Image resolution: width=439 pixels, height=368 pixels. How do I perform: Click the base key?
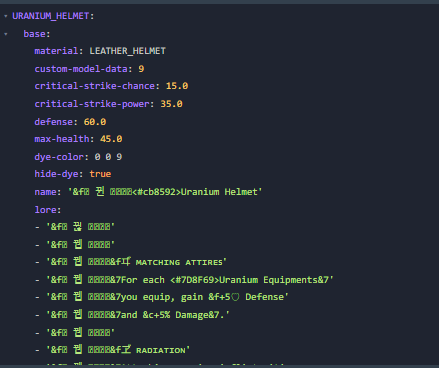tap(34, 34)
